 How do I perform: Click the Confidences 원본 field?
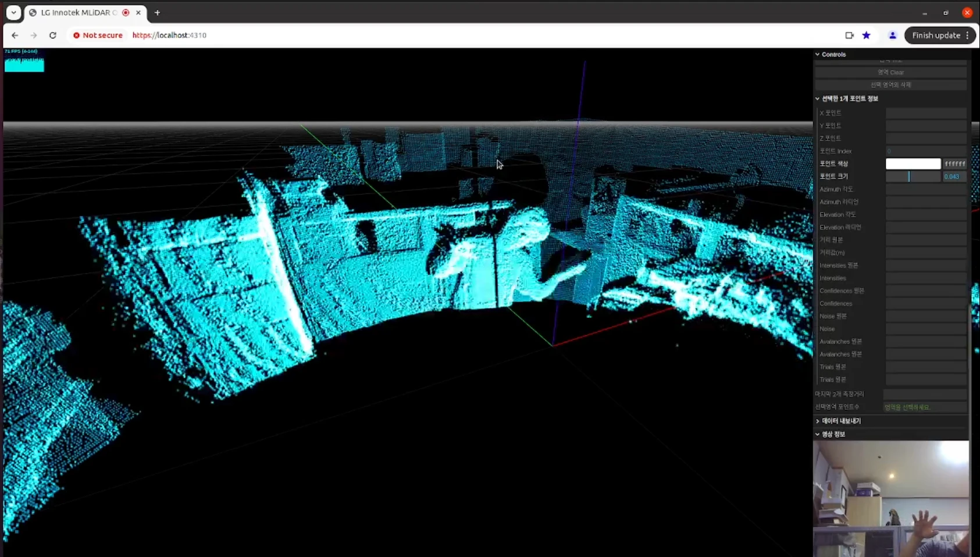[926, 291]
